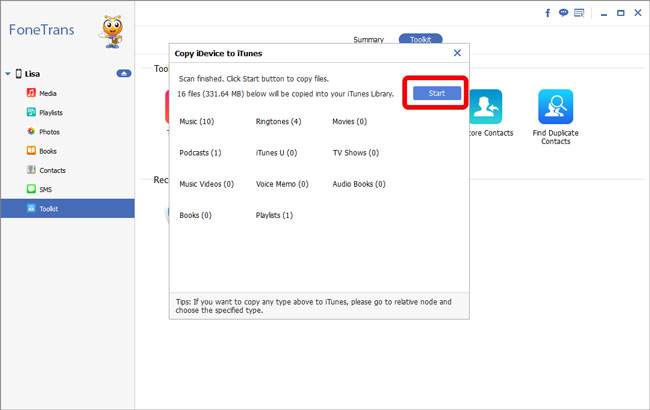Click the Lisa phone device icon
The image size is (650, 410).
19,73
